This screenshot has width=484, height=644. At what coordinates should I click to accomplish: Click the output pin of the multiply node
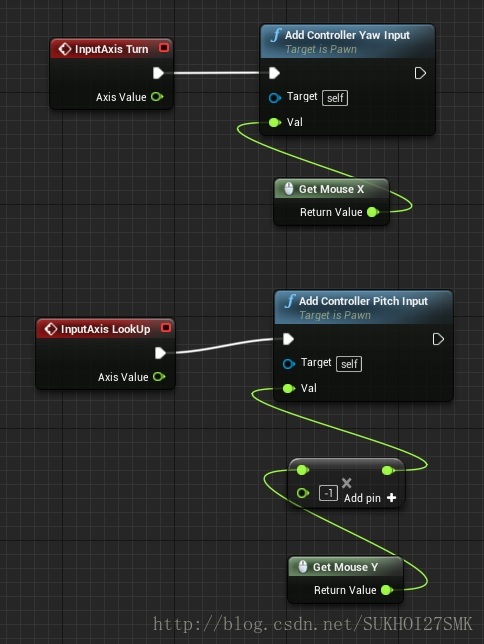point(387,470)
